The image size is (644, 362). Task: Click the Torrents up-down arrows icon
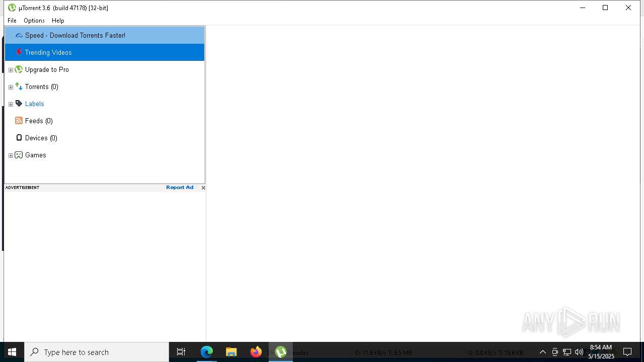(x=19, y=86)
